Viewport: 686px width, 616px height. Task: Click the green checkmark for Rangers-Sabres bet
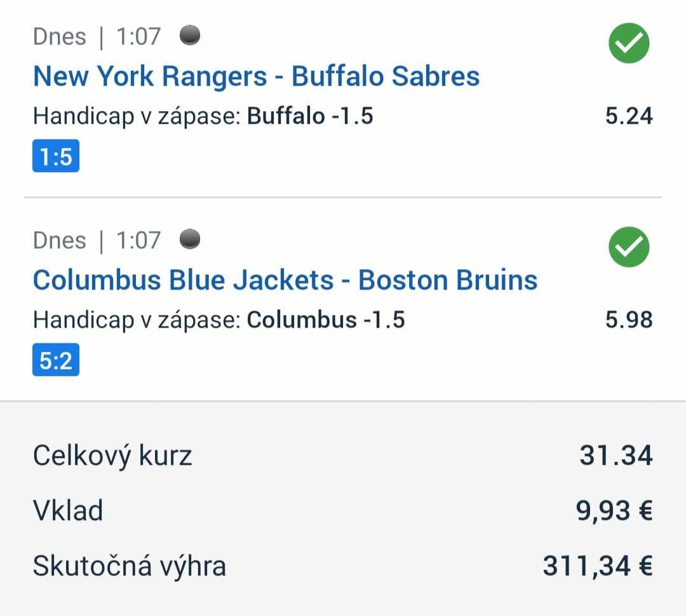629,43
